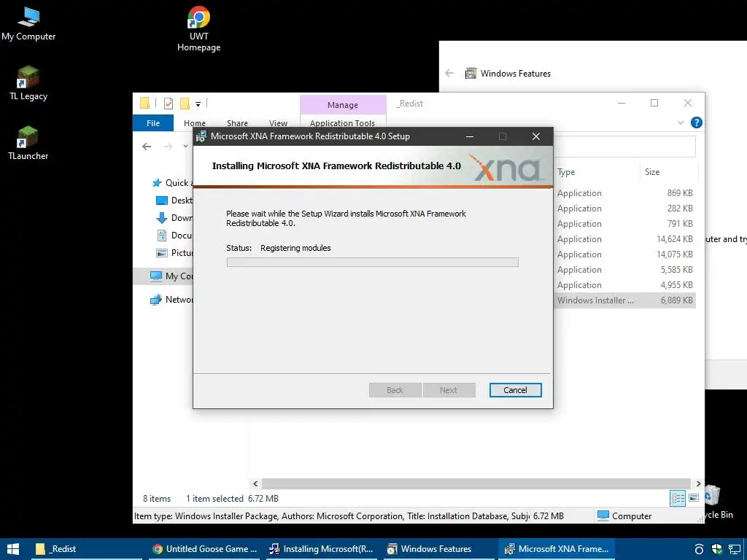
Task: Click Computer in the Explorer status bar
Action: pyautogui.click(x=624, y=516)
